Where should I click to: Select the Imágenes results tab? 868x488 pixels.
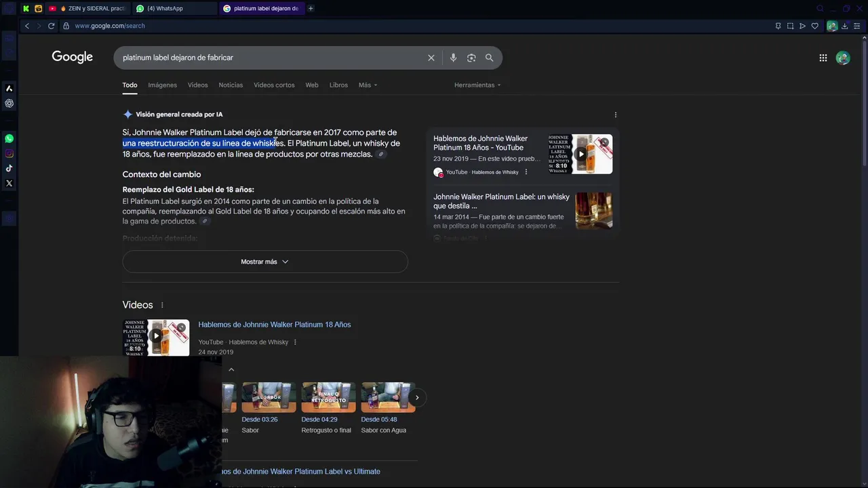click(x=163, y=85)
